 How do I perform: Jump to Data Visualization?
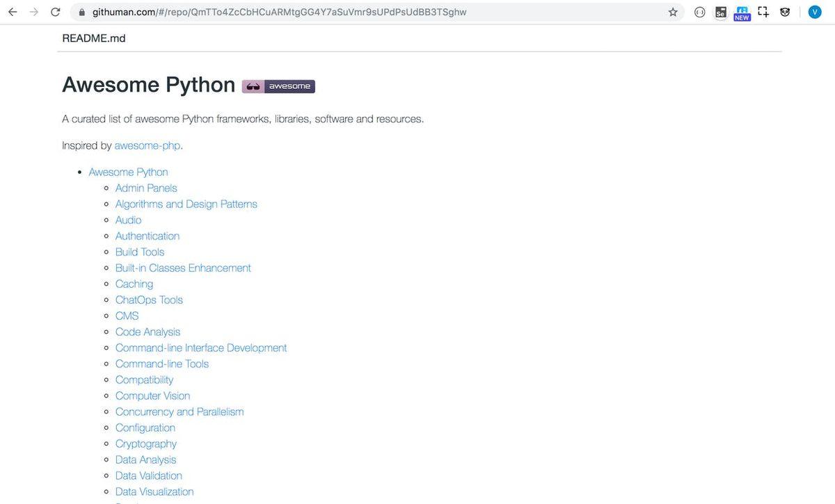(x=154, y=491)
